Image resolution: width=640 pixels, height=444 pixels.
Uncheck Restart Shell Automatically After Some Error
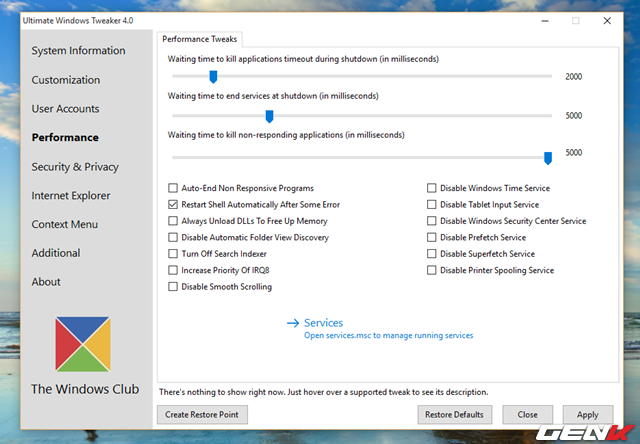(x=173, y=204)
